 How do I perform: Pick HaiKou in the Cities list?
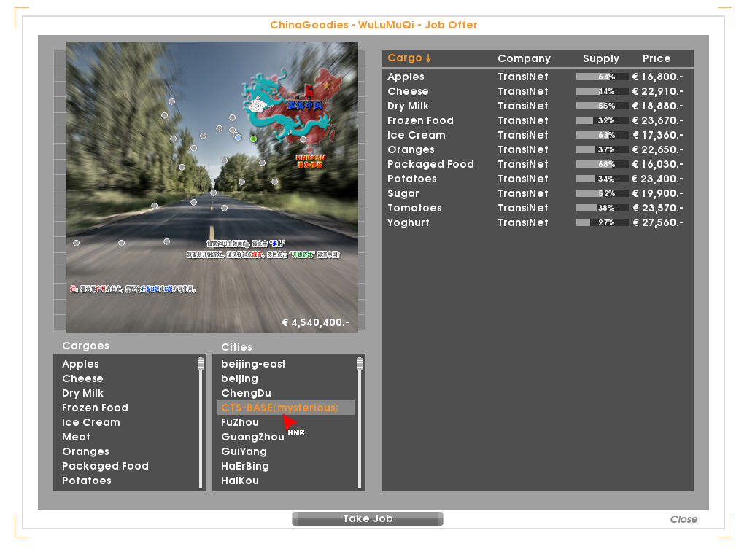click(239, 481)
